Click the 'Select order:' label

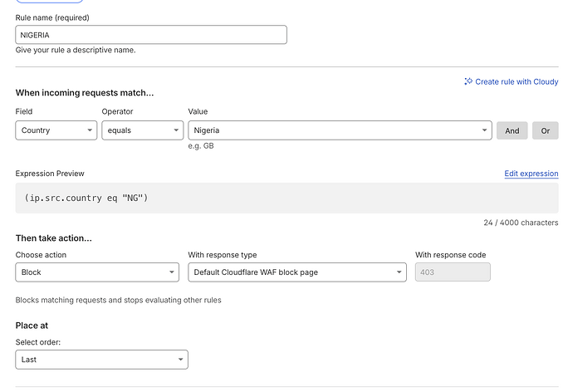pos(38,342)
